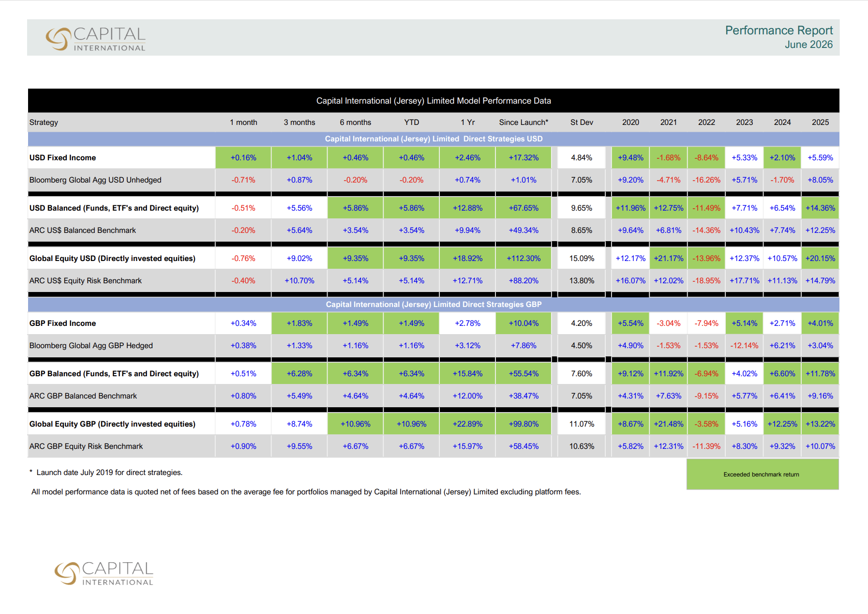The width and height of the screenshot is (868, 614).
Task: Click the '6 months' column header
Action: click(x=356, y=123)
